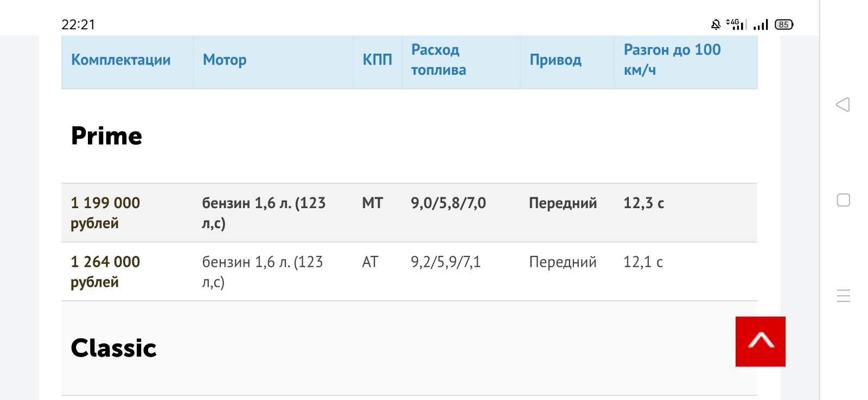
Task: Select the КПП column header
Action: tap(377, 60)
